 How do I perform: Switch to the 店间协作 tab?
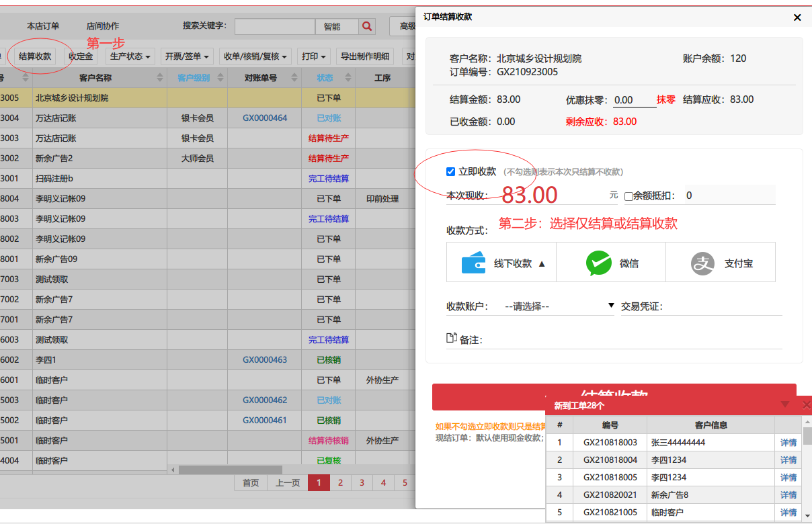click(103, 26)
